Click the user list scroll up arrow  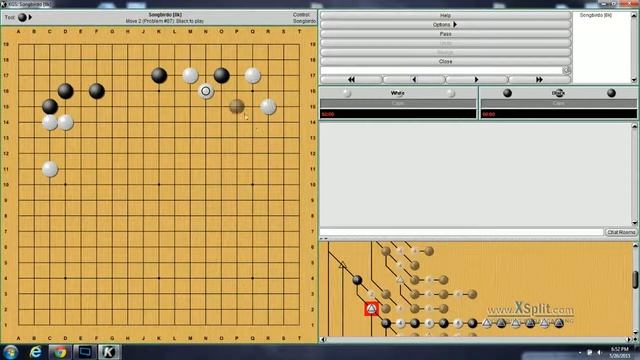[634, 15]
